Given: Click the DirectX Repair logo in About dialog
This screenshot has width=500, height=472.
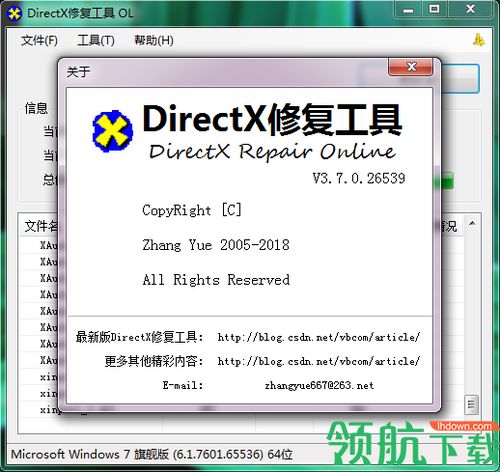Looking at the screenshot, I should click(x=112, y=131).
